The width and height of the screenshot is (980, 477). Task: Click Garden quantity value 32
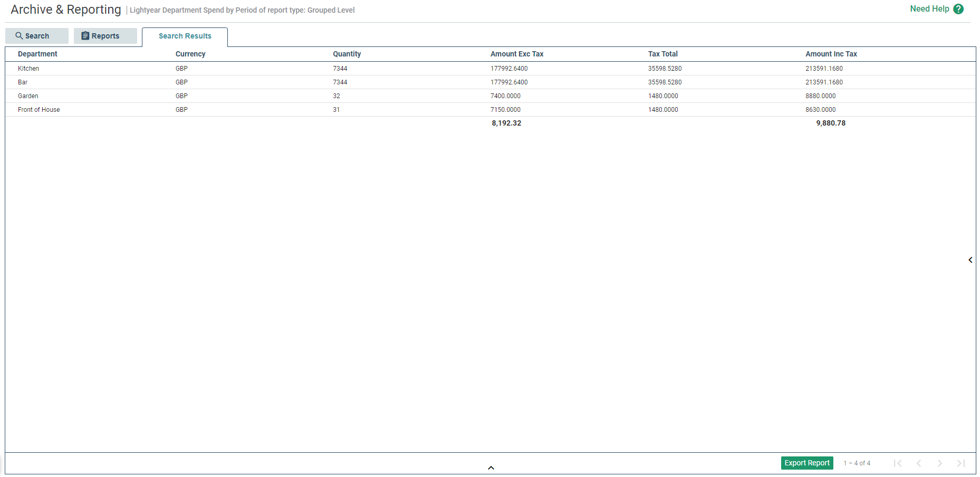coord(337,96)
